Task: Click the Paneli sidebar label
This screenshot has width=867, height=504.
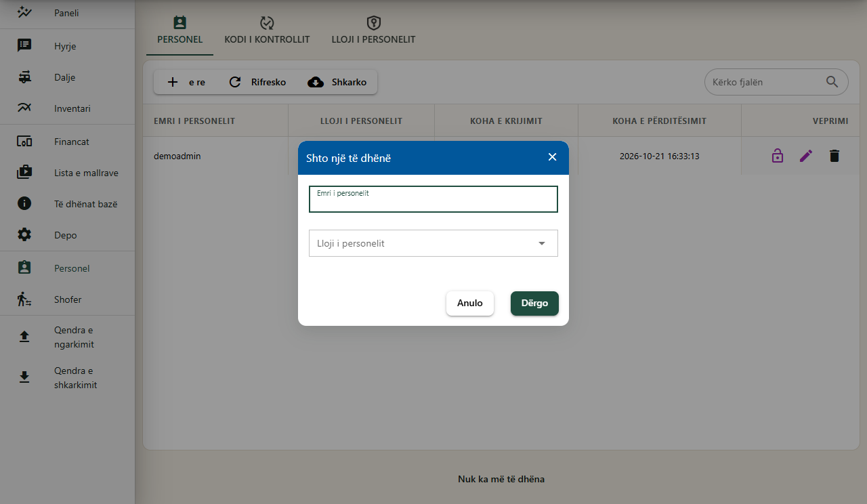Action: point(66,12)
